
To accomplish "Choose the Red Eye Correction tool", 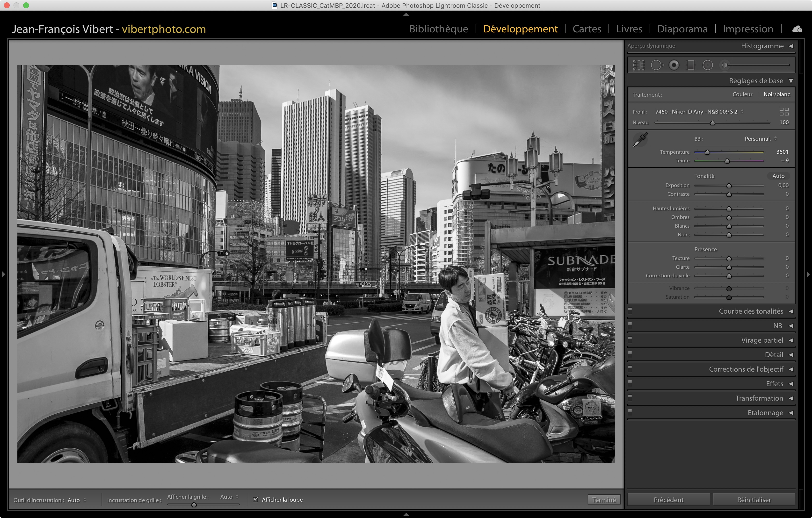I will [674, 65].
